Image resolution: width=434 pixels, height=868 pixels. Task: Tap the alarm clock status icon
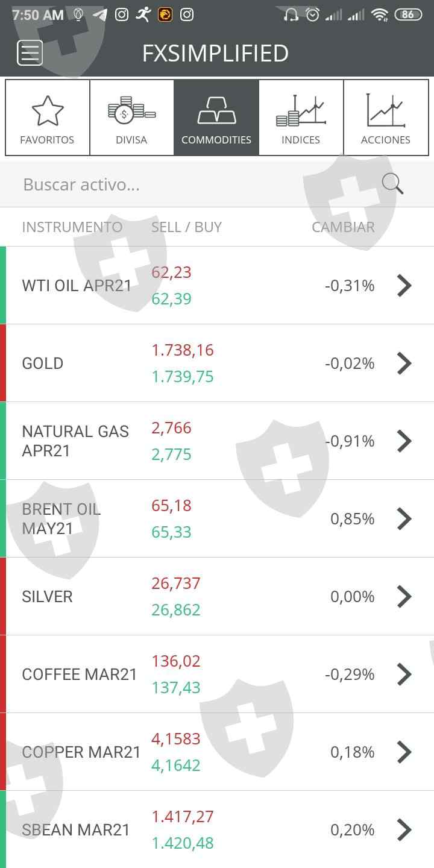(312, 14)
